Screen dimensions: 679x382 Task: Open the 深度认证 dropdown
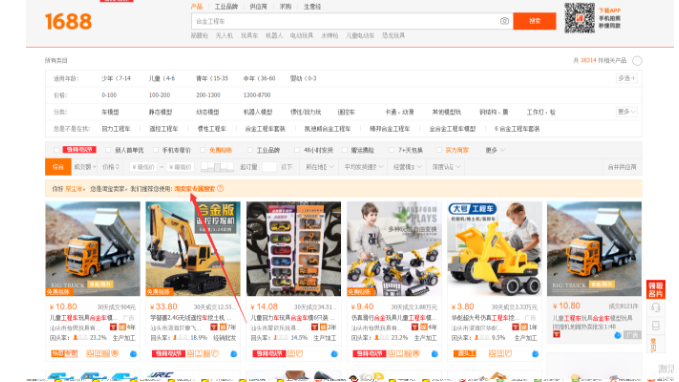(x=446, y=167)
